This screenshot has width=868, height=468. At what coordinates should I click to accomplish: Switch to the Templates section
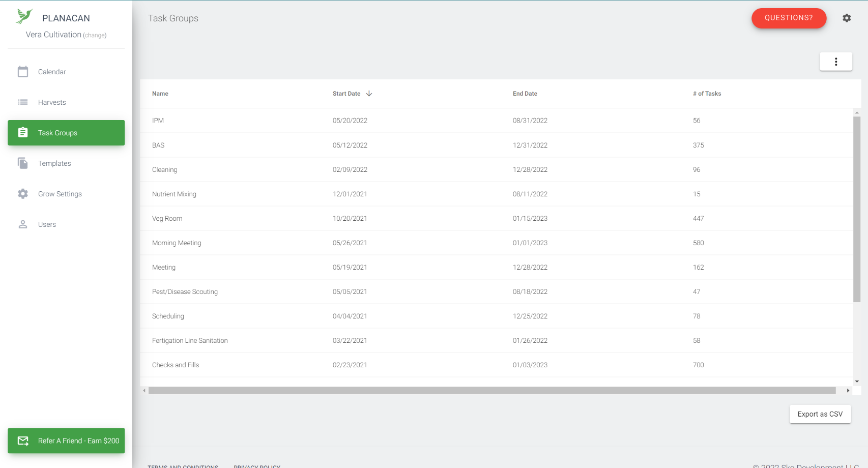click(x=54, y=163)
